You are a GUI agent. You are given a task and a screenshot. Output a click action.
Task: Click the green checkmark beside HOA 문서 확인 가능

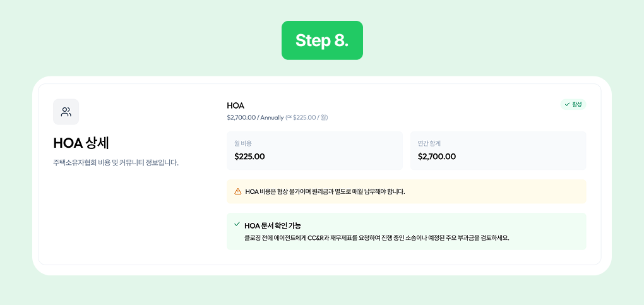237,224
